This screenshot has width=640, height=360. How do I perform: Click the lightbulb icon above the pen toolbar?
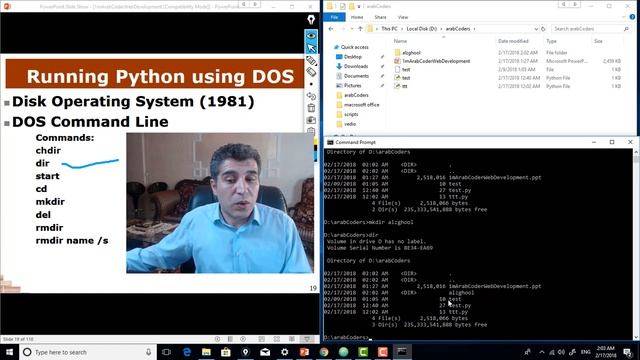pos(311,19)
